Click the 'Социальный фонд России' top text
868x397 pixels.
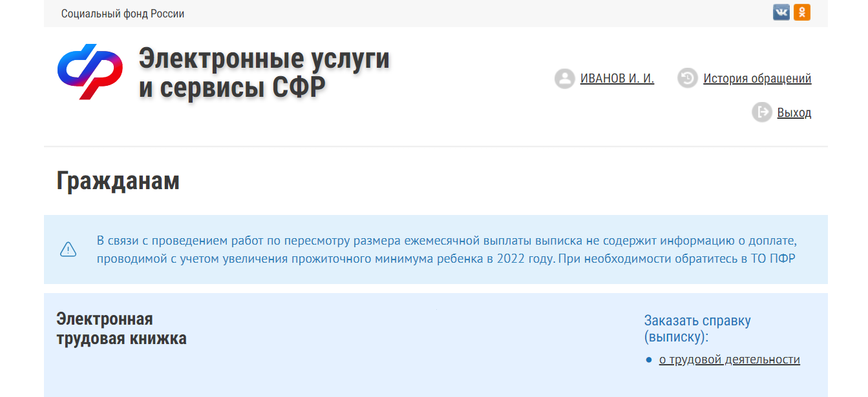123,14
